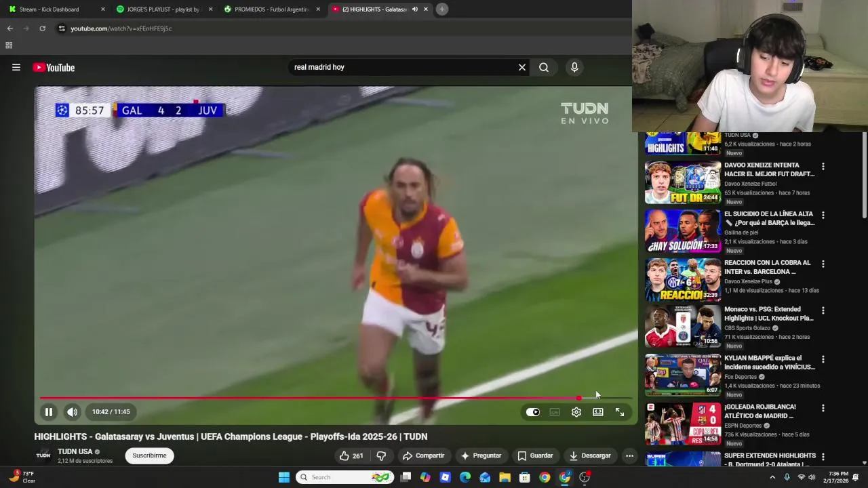
Task: Show hidden system tray icons chevron
Action: tap(772, 477)
